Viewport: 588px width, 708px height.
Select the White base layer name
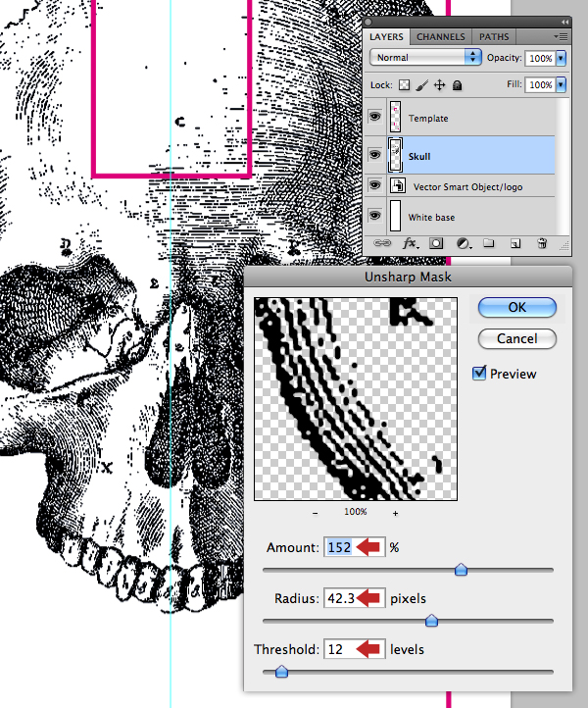click(x=431, y=217)
